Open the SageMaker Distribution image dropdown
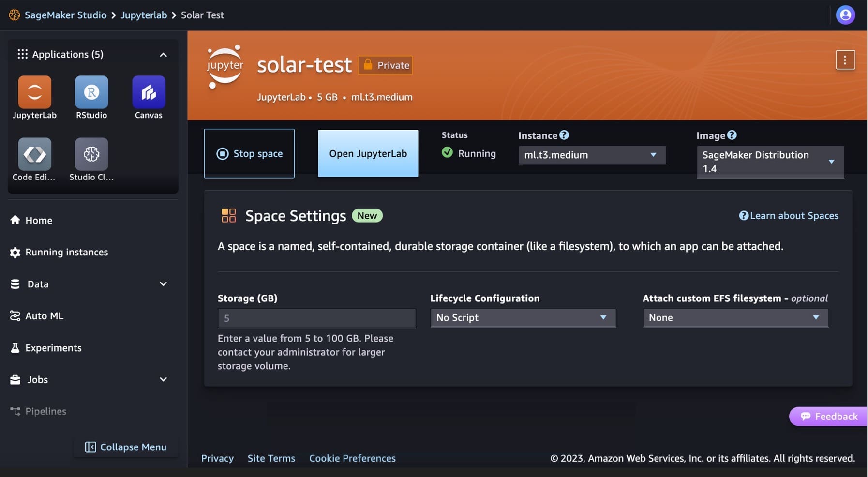Viewport: 868px width, 477px height. pyautogui.click(x=770, y=162)
